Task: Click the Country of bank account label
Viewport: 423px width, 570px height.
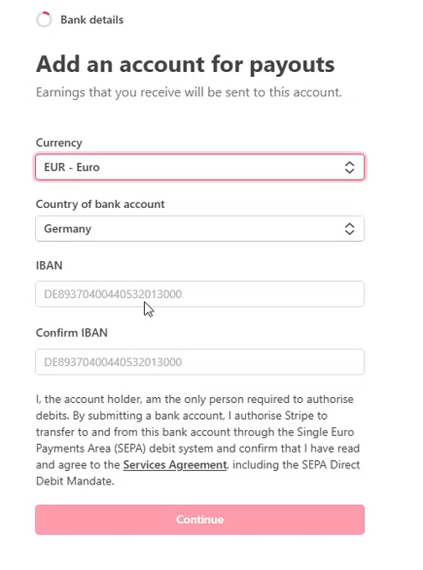Action: [100, 204]
